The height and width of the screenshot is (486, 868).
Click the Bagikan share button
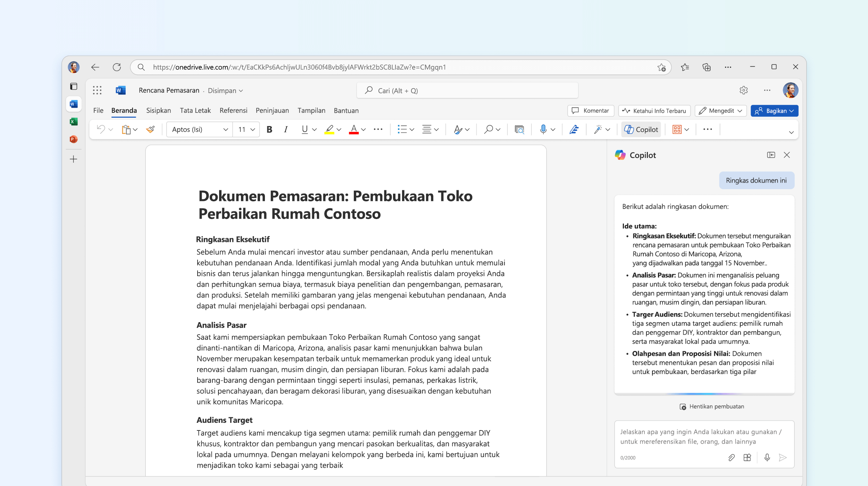click(774, 111)
